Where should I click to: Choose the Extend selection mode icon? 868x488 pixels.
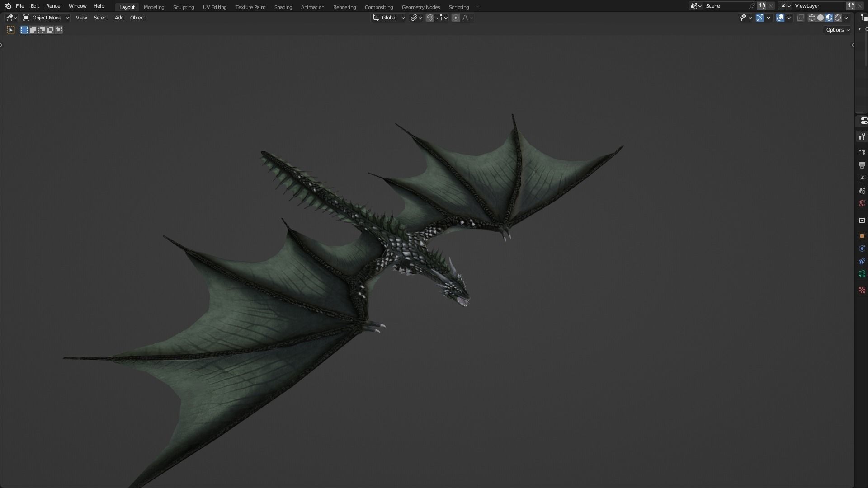pyautogui.click(x=33, y=30)
